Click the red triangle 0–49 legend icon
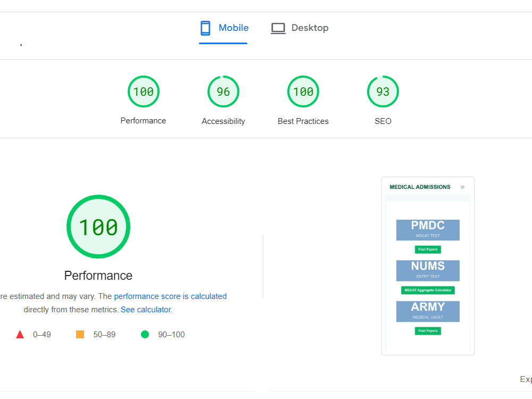 20,335
